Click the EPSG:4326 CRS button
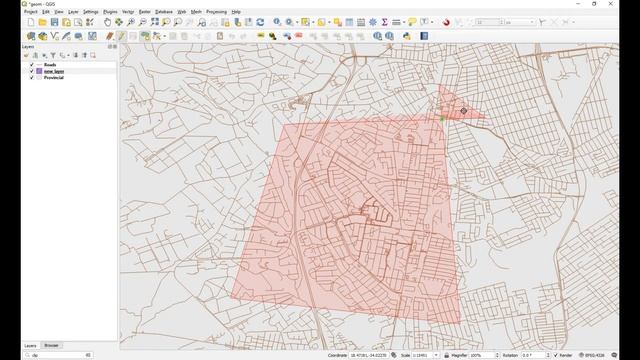The height and width of the screenshot is (360, 640). click(x=591, y=355)
